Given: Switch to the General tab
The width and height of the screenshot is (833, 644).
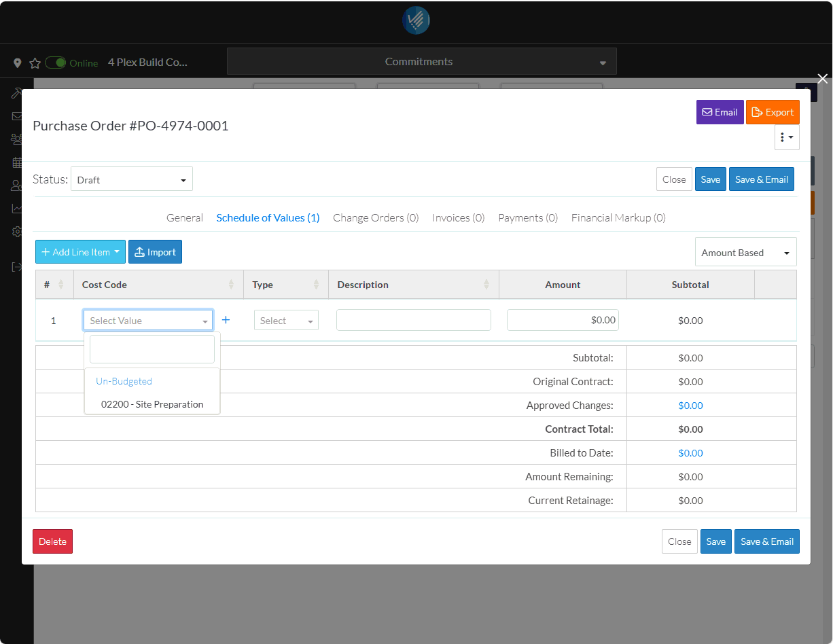Looking at the screenshot, I should [x=185, y=218].
